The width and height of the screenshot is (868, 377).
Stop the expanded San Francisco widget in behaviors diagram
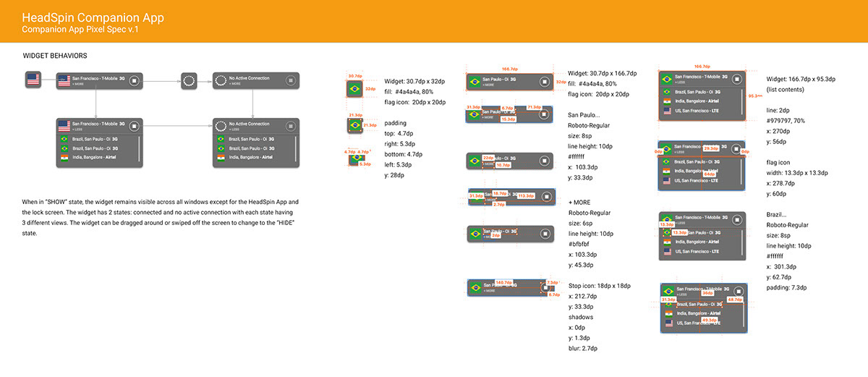(x=134, y=126)
